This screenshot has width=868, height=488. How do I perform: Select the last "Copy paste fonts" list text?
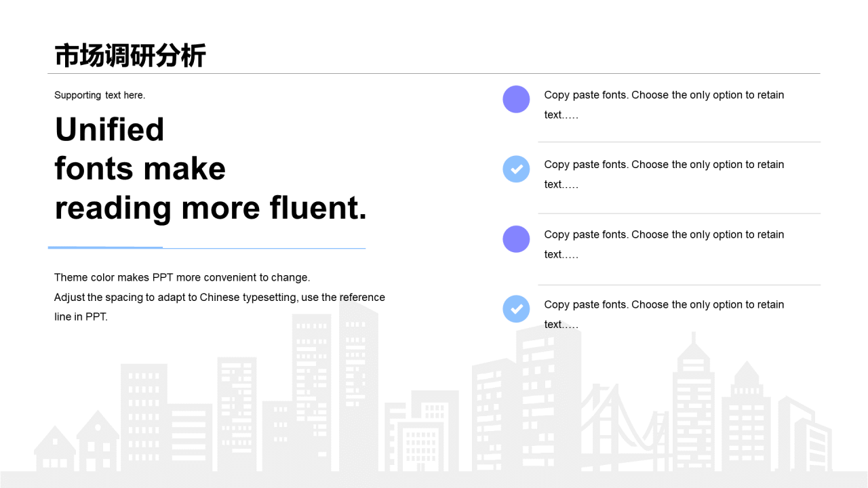pyautogui.click(x=664, y=314)
